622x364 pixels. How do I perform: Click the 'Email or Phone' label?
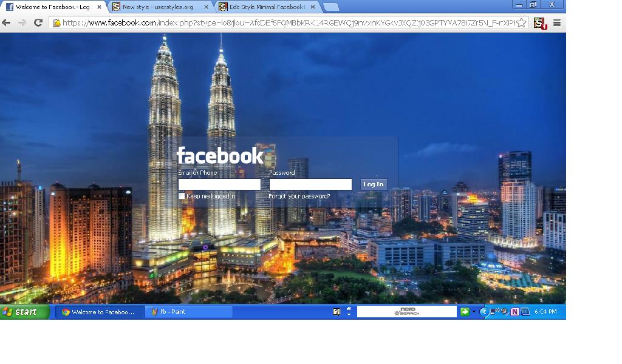(197, 173)
